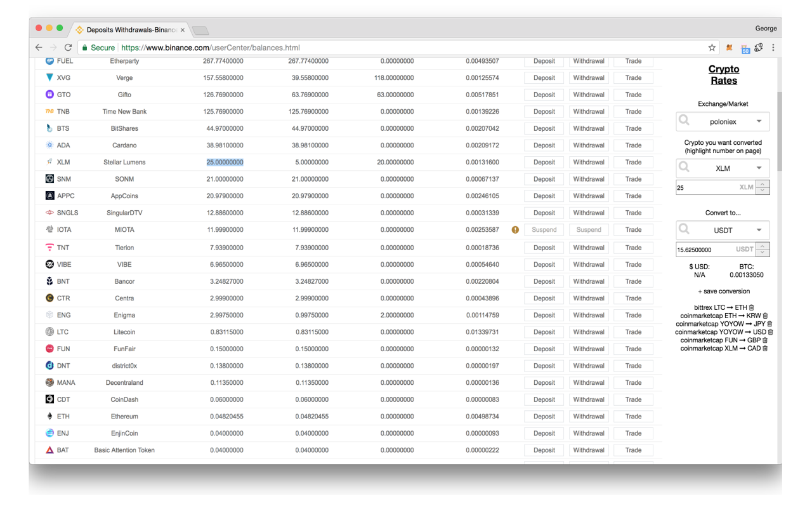Image resolution: width=812 pixels, height=508 pixels.
Task: Click the SNGLS coin icon
Action: click(x=49, y=213)
